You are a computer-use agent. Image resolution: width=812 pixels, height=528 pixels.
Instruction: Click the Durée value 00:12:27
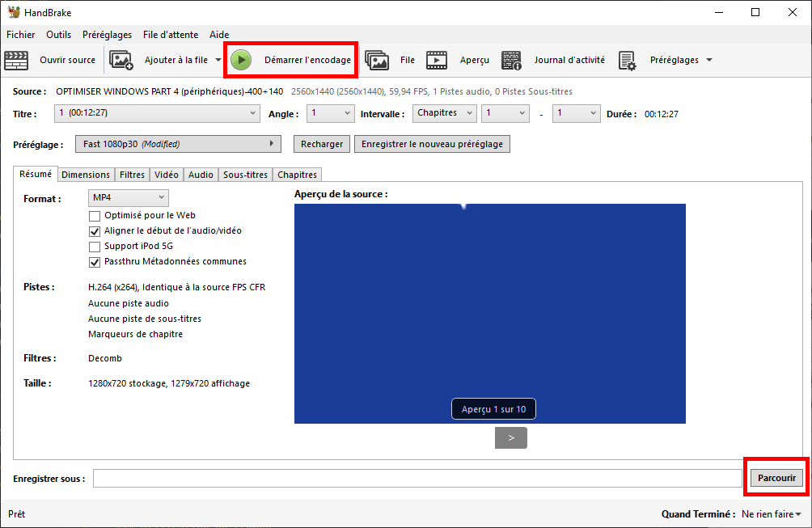click(662, 114)
